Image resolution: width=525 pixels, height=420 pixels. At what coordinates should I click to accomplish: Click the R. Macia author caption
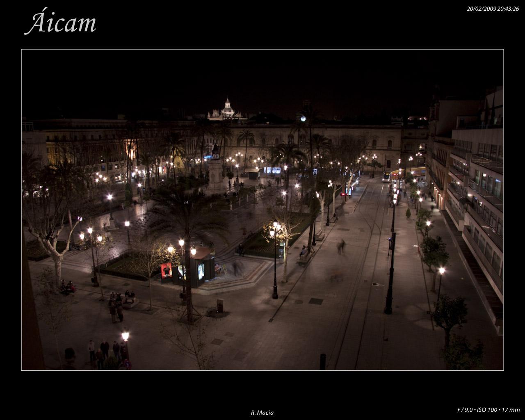point(262,413)
